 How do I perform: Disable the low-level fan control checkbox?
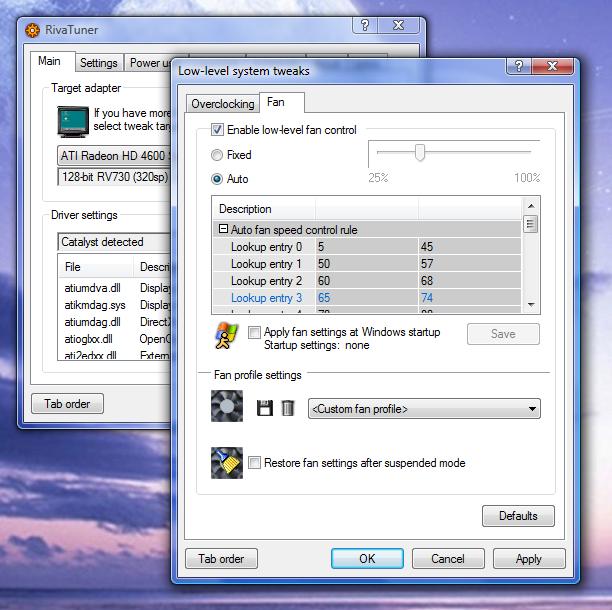[217, 130]
